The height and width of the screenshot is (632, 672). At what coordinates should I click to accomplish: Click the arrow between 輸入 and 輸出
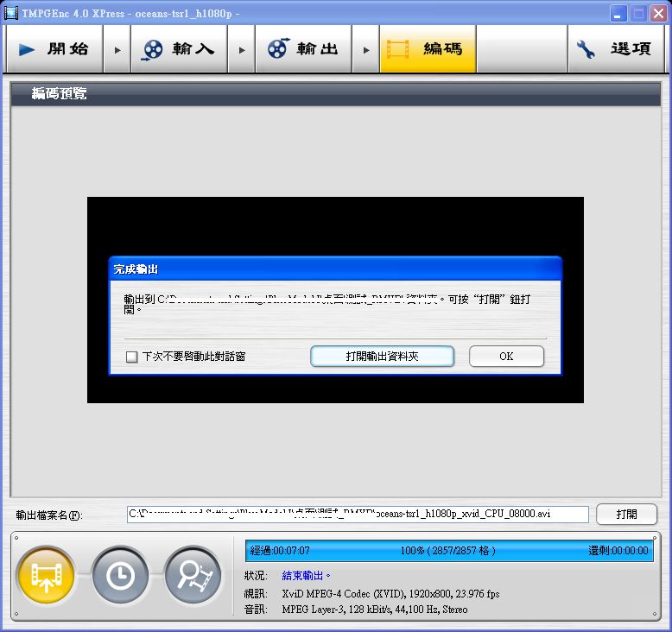click(241, 50)
